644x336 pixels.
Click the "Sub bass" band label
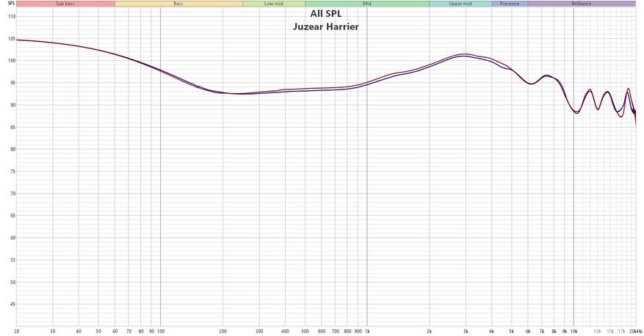coord(65,4)
